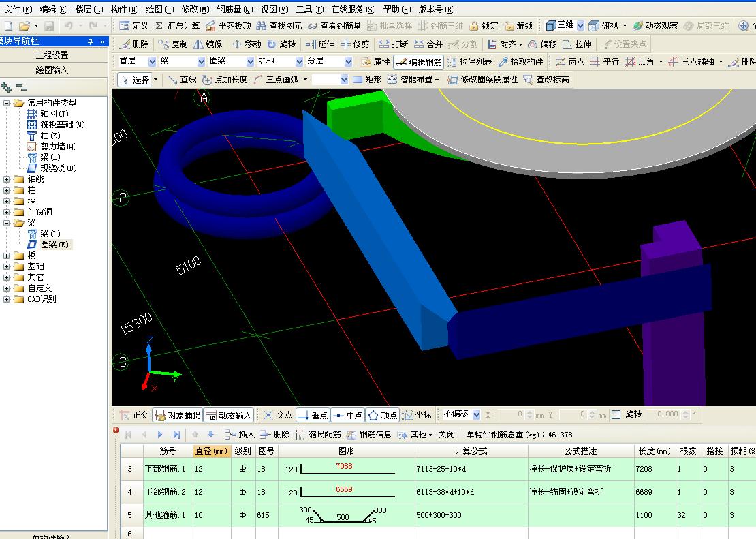Open the 首层 floor dropdown
Screen dimensions: 756x539
click(152, 61)
